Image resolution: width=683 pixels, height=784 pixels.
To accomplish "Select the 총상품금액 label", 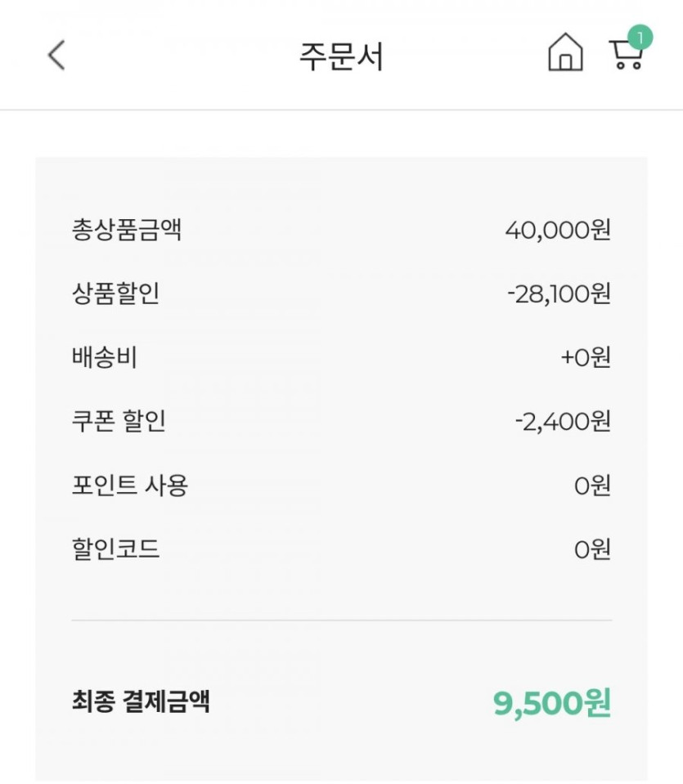I will [127, 230].
